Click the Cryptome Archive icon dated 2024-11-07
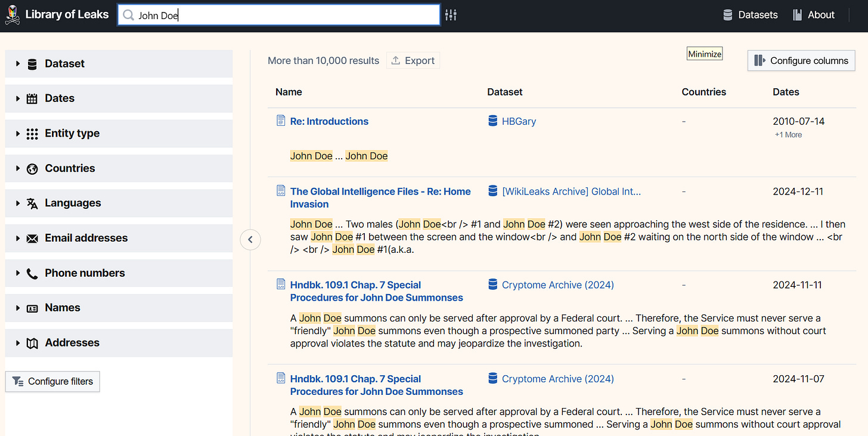868x436 pixels. [x=492, y=378]
